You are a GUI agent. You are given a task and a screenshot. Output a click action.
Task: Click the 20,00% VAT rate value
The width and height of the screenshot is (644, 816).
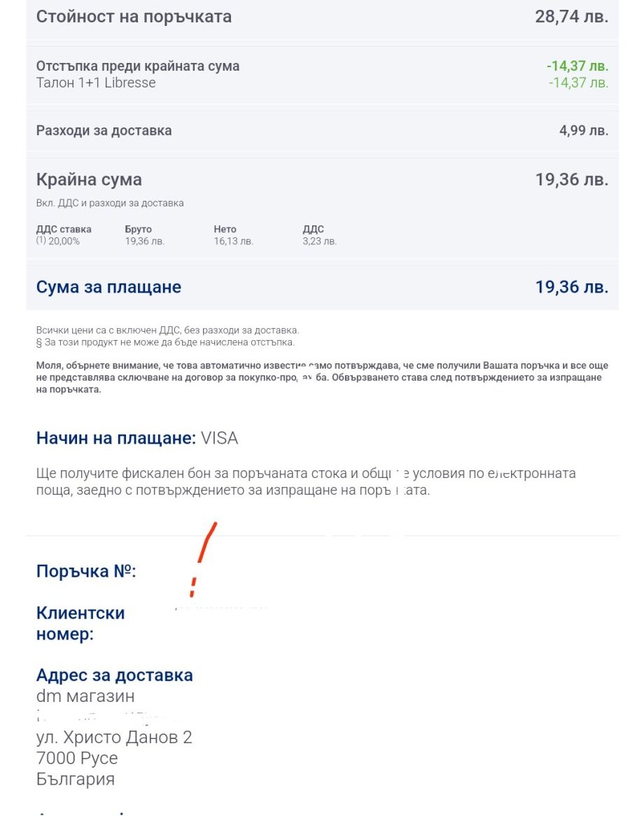point(64,241)
